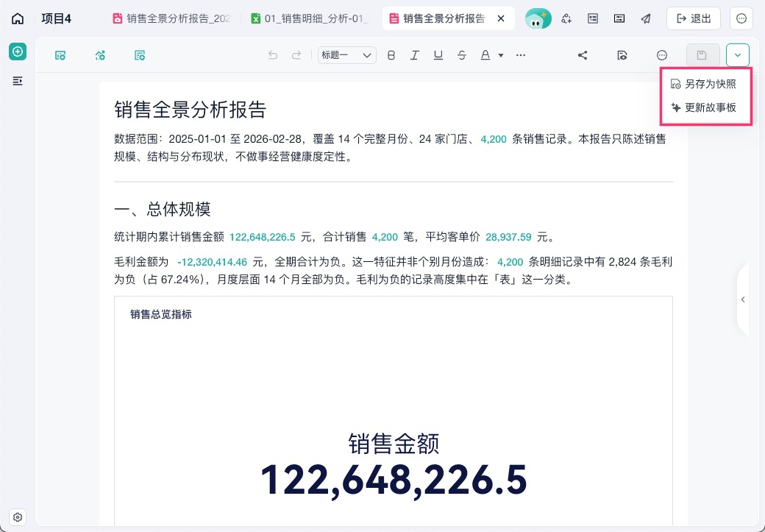Click the slider-settings panel icon in top bar
The height and width of the screenshot is (532, 765).
coord(619,19)
